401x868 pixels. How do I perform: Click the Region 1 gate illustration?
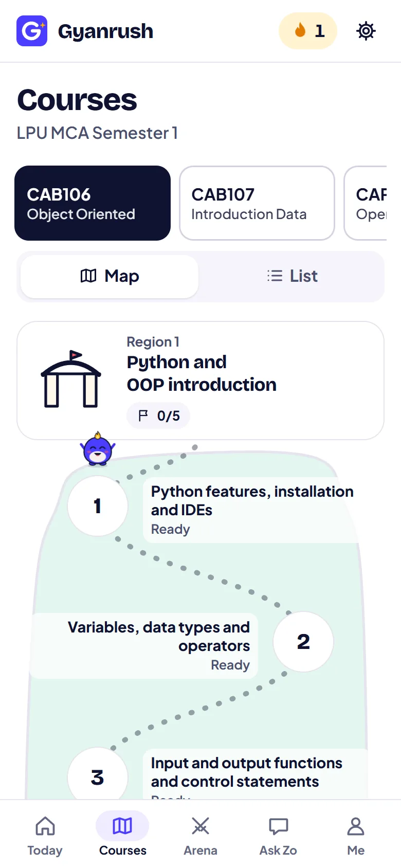click(x=71, y=379)
